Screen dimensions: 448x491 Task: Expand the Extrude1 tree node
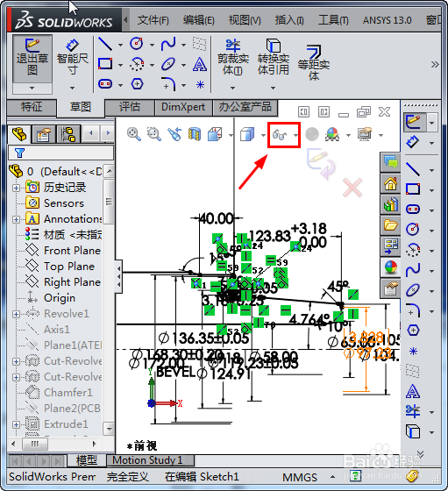click(x=16, y=424)
